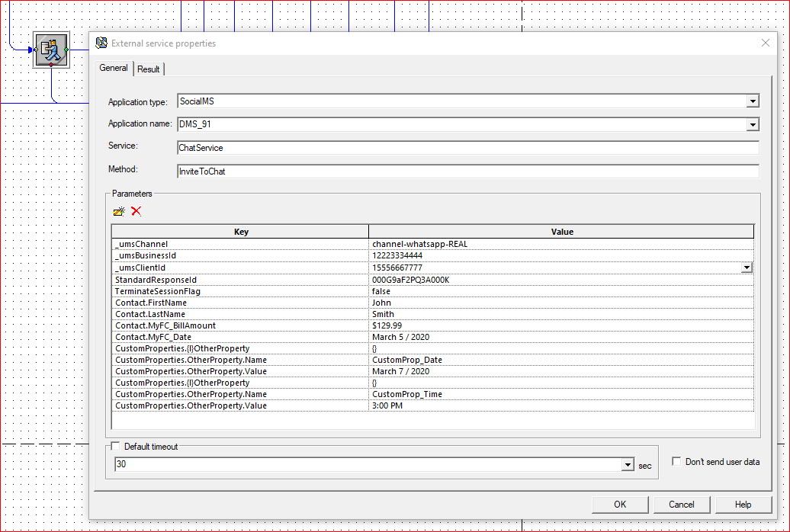Select the StandardResponseId parameter row
The image size is (790, 532).
pos(240,280)
